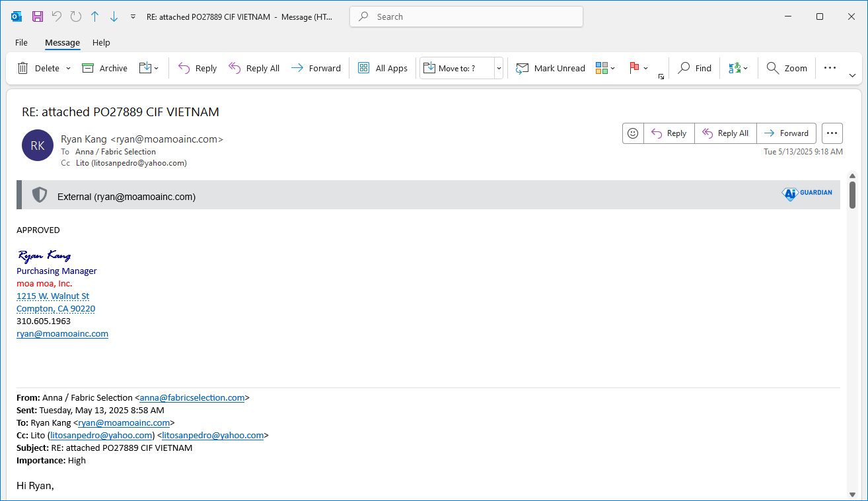Click Reply in the message header
Screen dimensions: 868x501
click(669, 133)
